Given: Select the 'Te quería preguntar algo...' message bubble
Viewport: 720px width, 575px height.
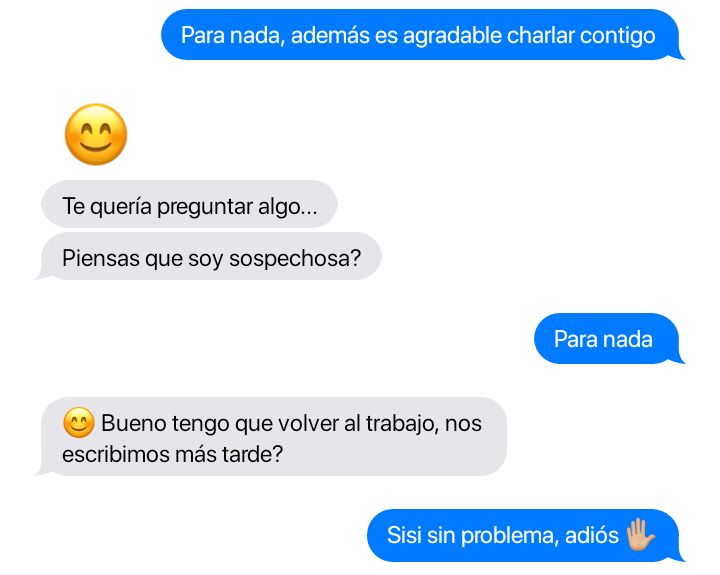Looking at the screenshot, I should [189, 204].
